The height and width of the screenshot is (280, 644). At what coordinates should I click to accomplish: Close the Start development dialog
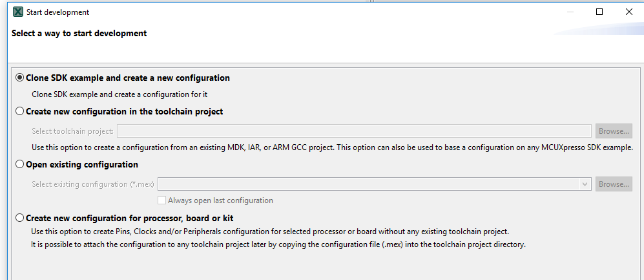(x=629, y=12)
